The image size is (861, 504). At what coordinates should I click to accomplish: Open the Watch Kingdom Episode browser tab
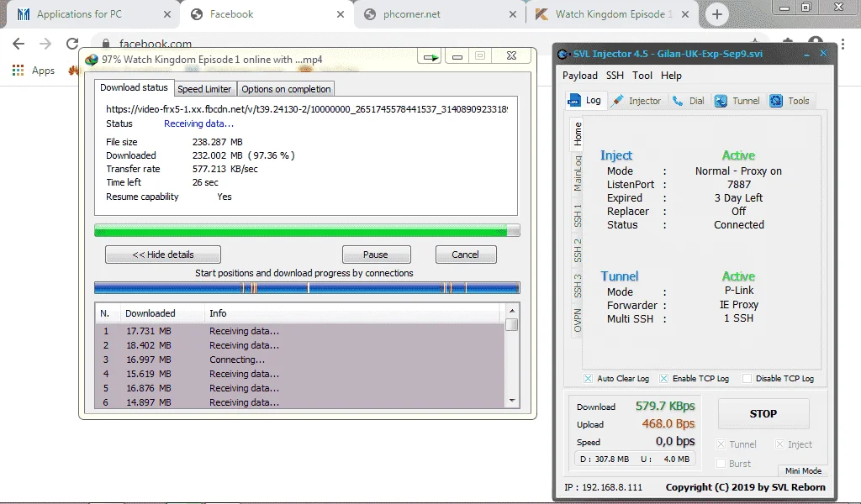point(613,14)
